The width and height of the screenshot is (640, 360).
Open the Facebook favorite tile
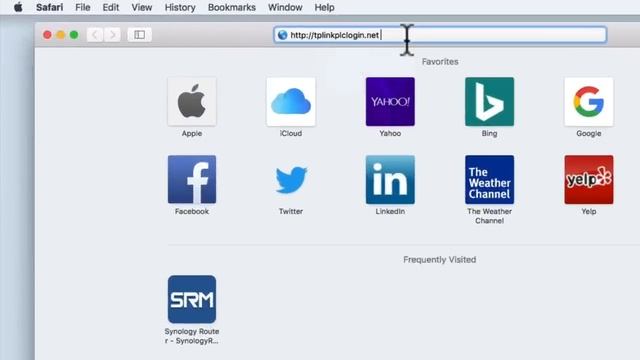coord(192,180)
